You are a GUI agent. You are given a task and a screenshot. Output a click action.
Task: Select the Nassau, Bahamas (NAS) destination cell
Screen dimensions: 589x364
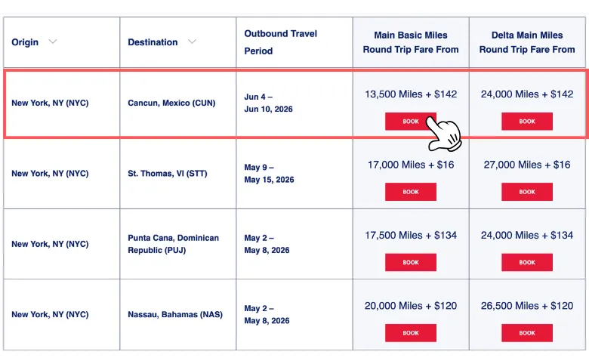click(175, 314)
